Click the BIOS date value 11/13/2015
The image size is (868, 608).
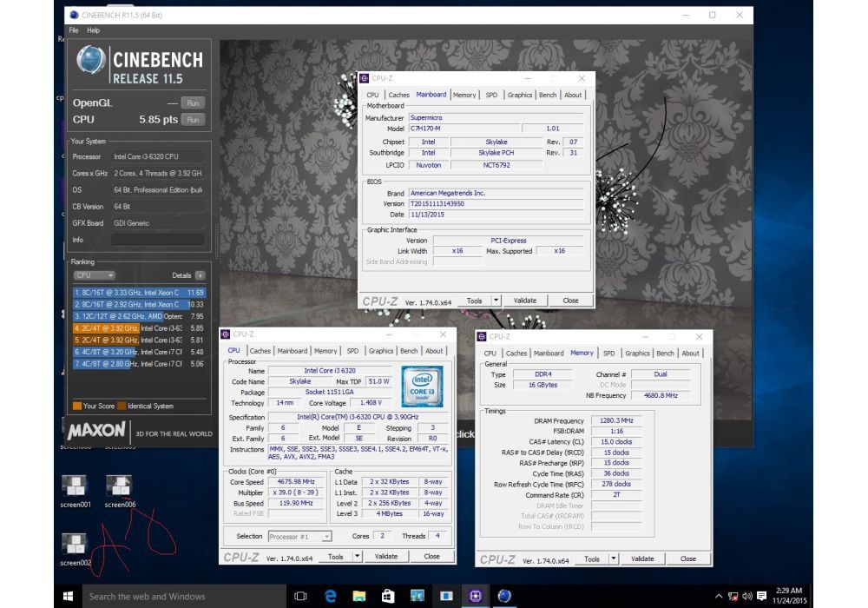click(x=496, y=215)
